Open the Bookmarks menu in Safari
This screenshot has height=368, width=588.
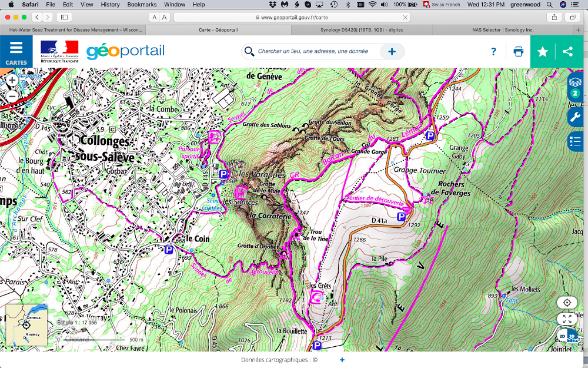point(142,4)
